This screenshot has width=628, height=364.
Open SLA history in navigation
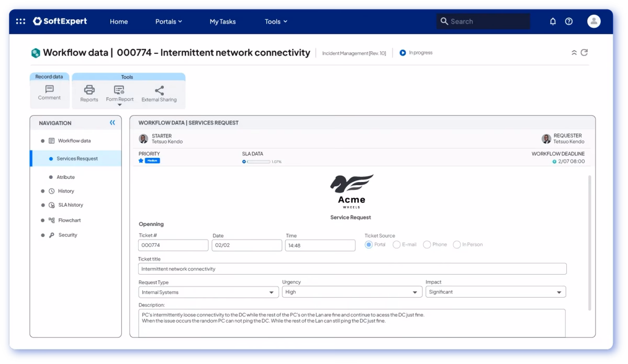pyautogui.click(x=70, y=205)
